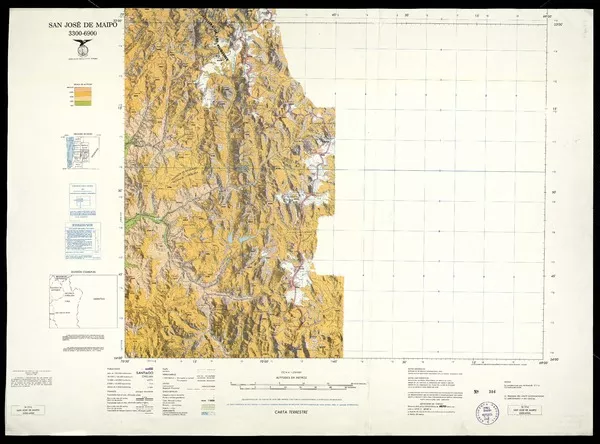
Task: Click the ALTITUDES EN METROS text above scale
Action: pyautogui.click(x=295, y=377)
